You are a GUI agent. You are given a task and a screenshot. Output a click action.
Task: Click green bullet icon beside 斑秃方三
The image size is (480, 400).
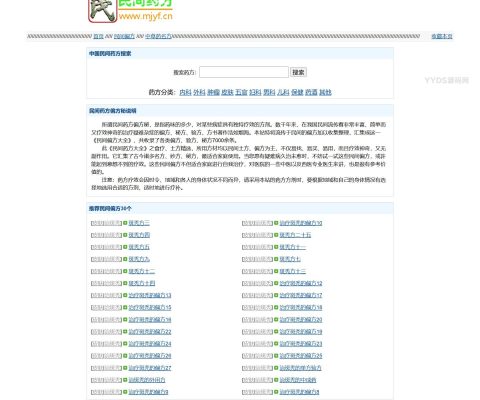(x=125, y=223)
